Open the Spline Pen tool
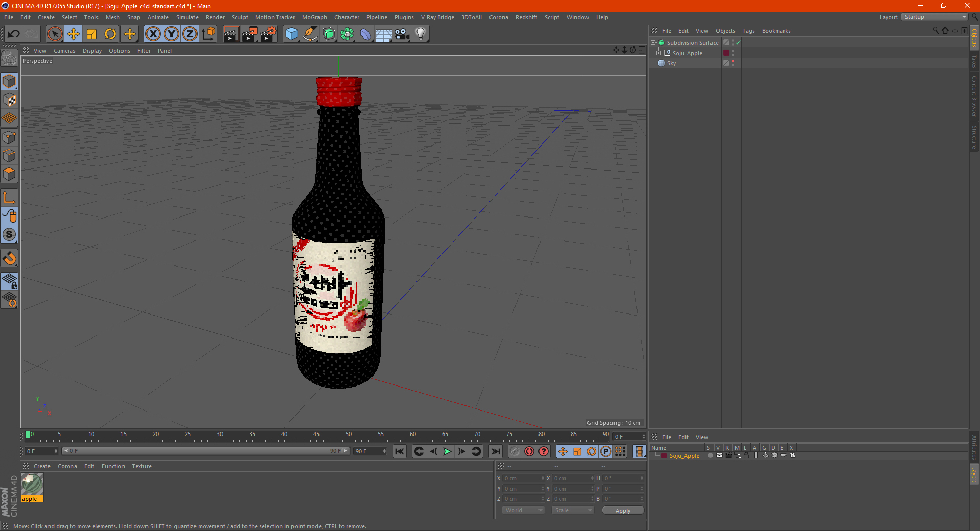980x531 pixels. [x=310, y=34]
